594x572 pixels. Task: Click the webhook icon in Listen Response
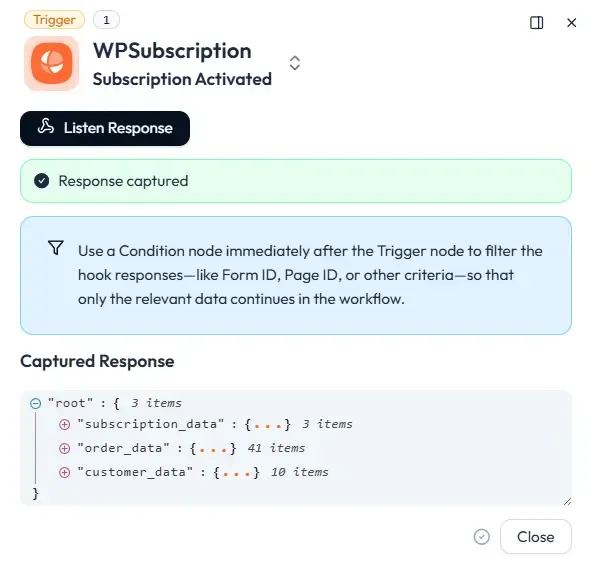(46, 127)
